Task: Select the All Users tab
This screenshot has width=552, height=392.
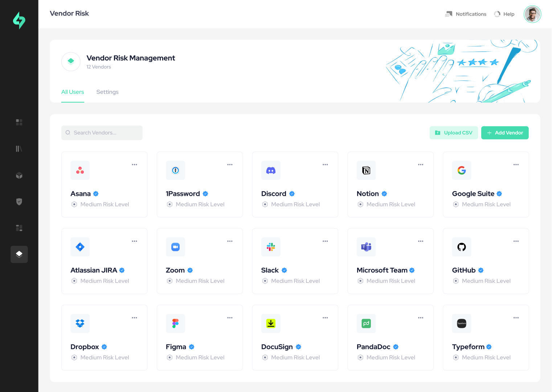Action: tap(73, 92)
